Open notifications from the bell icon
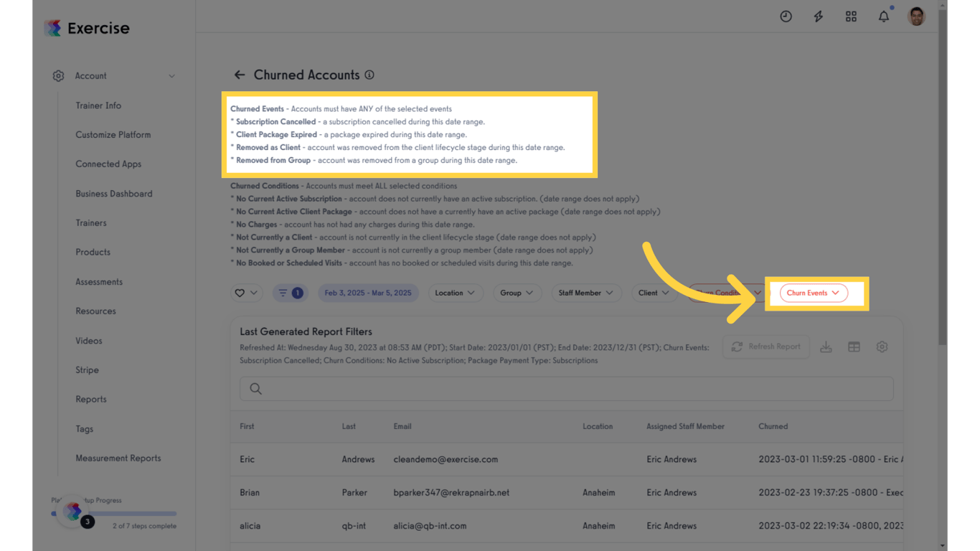The height and width of the screenshot is (551, 980). tap(884, 16)
